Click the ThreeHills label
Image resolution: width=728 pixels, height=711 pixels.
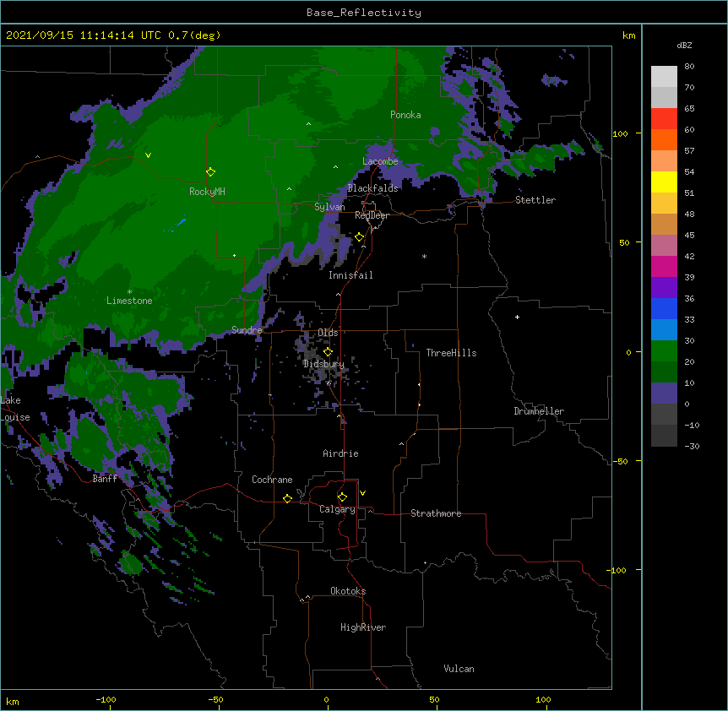[x=451, y=353]
